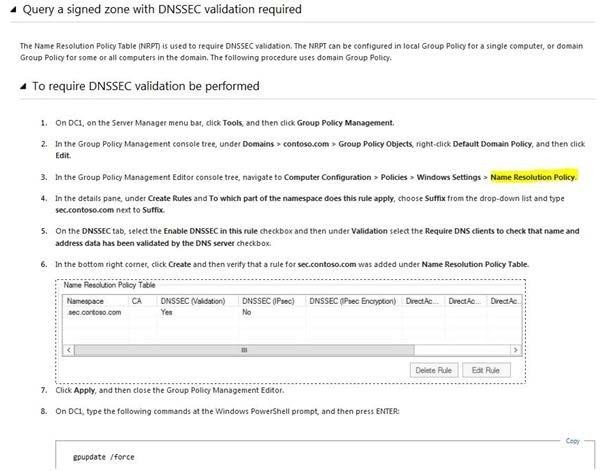Screen dimensions: 606x471
Task: Click the 'gpupdate /force' command text
Action: pos(104,457)
